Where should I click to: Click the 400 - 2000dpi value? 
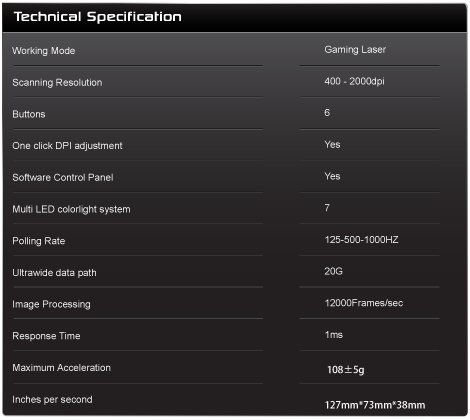[354, 81]
